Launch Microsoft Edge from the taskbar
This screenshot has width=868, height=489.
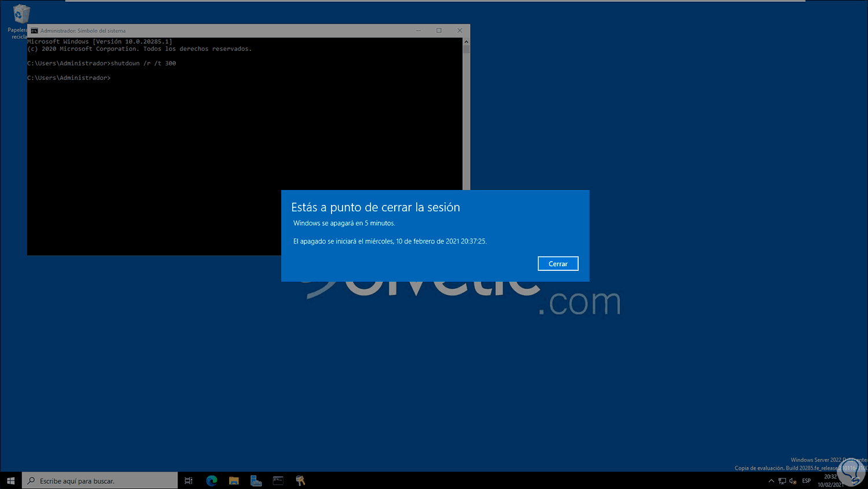[x=212, y=480]
